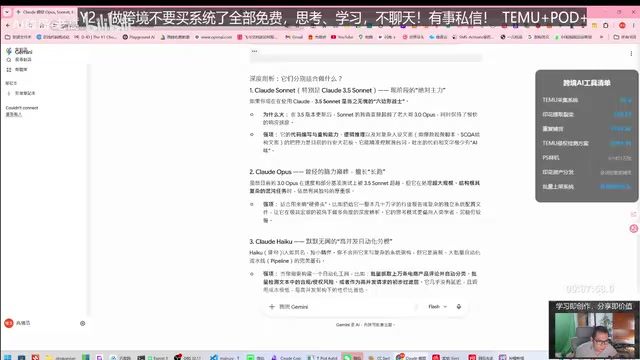Click the underlined link below "Couldn't connect"
Viewport: 640px width, 360px height.
[13, 115]
